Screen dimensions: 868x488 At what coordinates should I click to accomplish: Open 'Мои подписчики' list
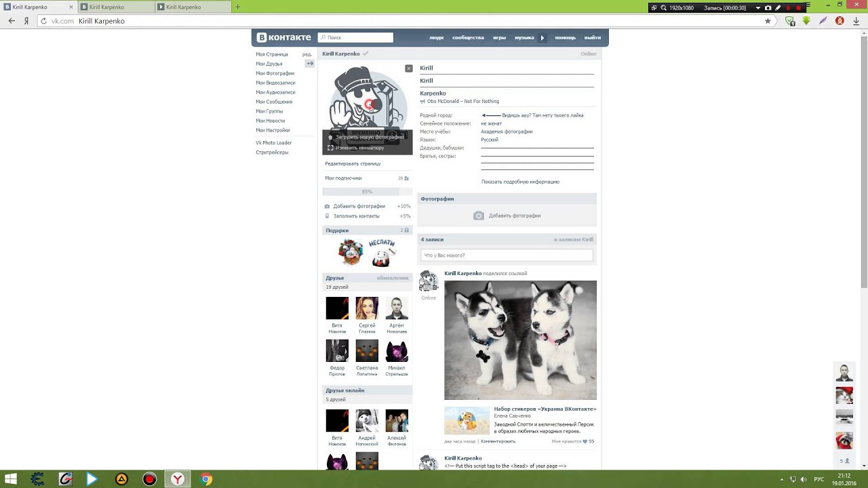(343, 178)
